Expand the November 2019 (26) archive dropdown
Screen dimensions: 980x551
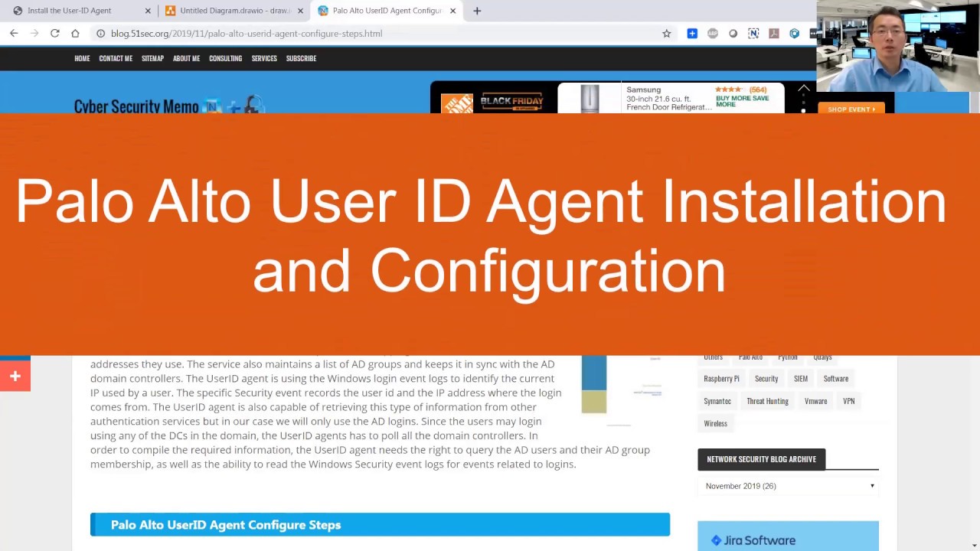[789, 486]
